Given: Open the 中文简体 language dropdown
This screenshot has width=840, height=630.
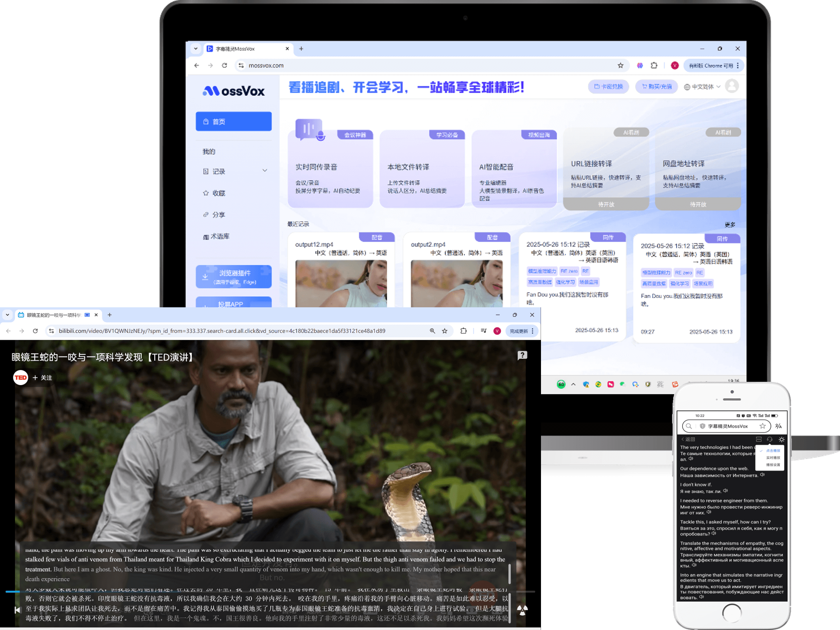Looking at the screenshot, I should [702, 87].
